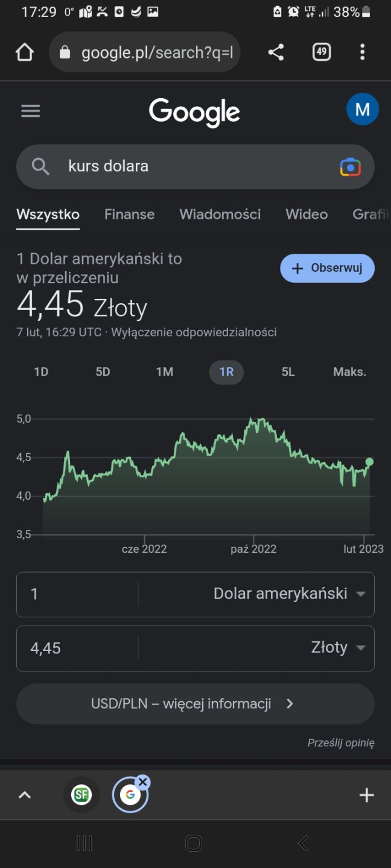Open the browser three-dot menu
This screenshot has width=391, height=868.
(x=362, y=52)
